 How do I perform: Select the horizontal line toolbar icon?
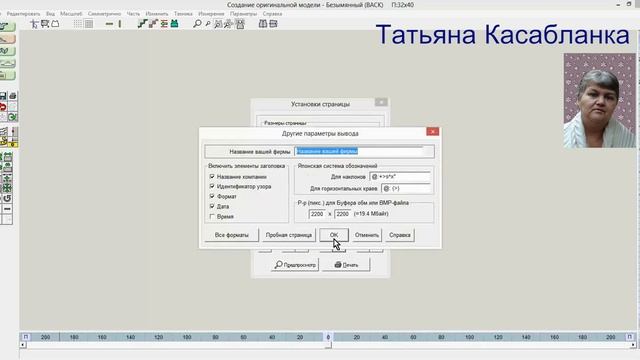[109, 24]
